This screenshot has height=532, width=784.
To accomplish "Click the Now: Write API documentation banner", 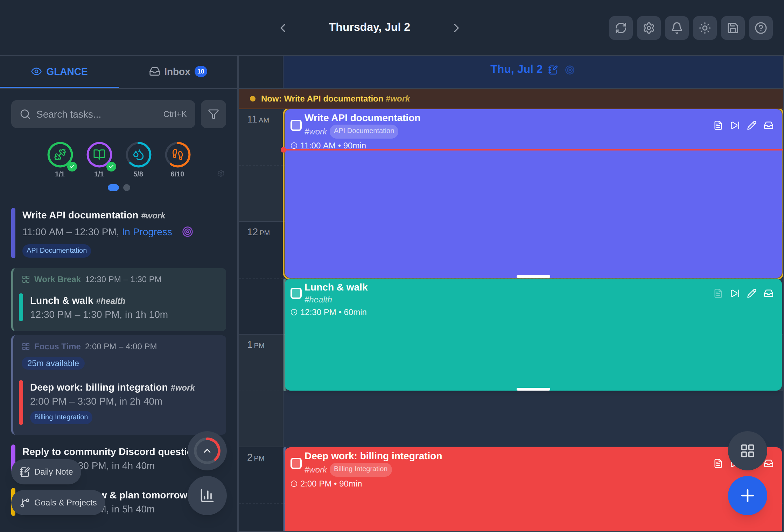I will 511,99.
